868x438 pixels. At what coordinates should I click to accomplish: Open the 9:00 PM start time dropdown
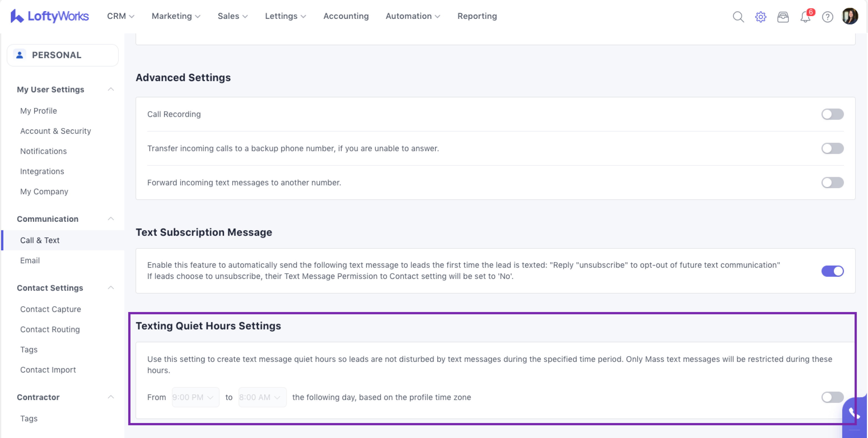point(195,397)
